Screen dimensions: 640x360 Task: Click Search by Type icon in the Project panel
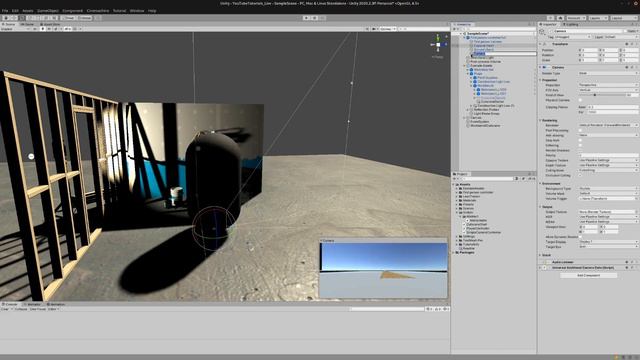coord(517,179)
